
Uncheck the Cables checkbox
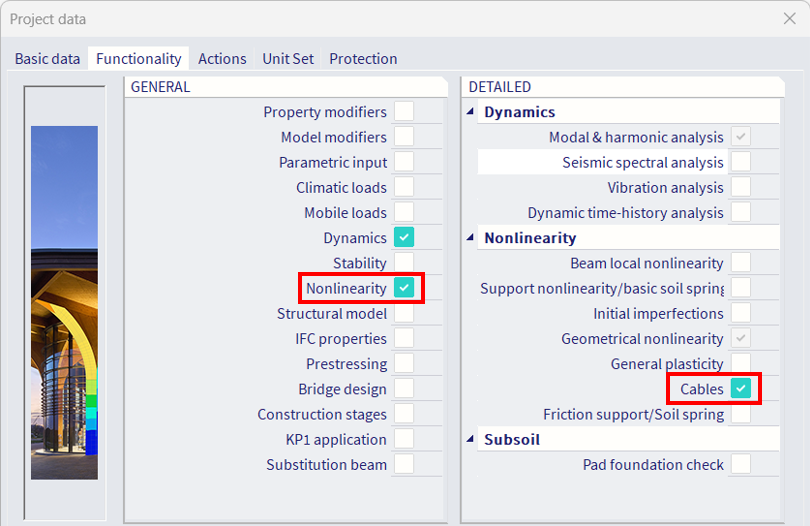click(741, 389)
